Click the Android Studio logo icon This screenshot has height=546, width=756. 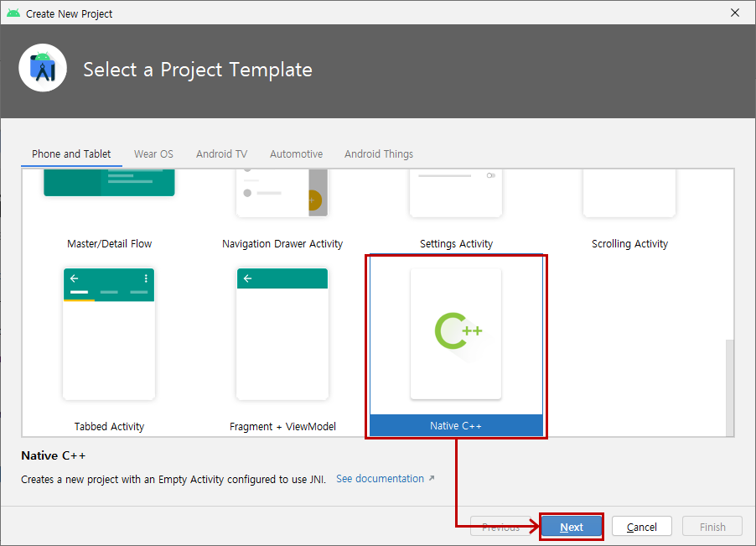tap(43, 68)
